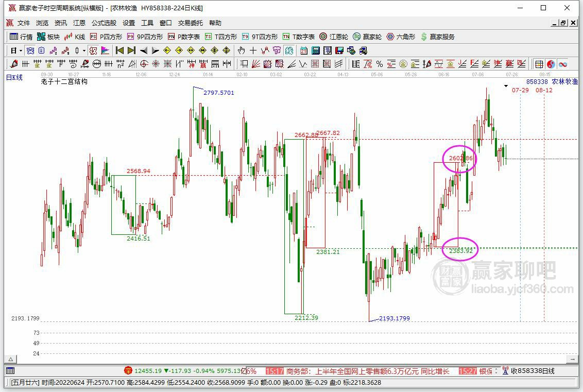This screenshot has height=392, width=583.
Task: Click yellow diamond horizontal-compress icon
Action: (x=202, y=50)
